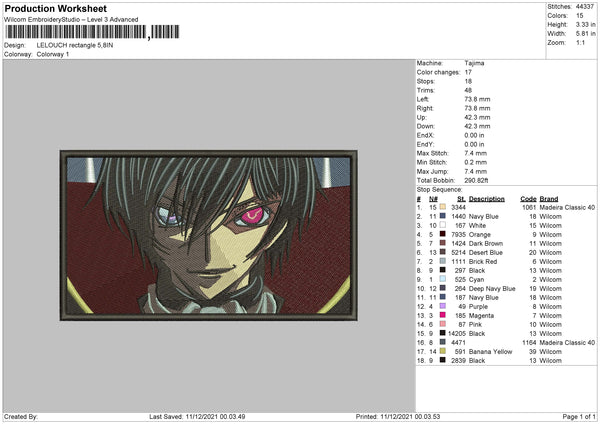Click the swatch for stop 16 (4471 stitches)
Viewport: 600px width, 424px height.
tap(443, 342)
